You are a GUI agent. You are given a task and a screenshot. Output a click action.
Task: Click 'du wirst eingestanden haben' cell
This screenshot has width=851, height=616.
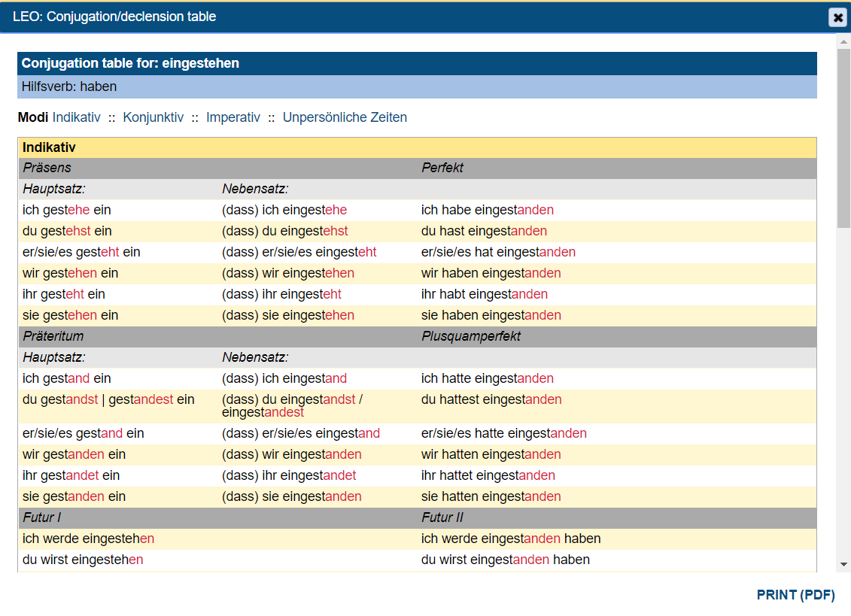pyautogui.click(x=506, y=560)
